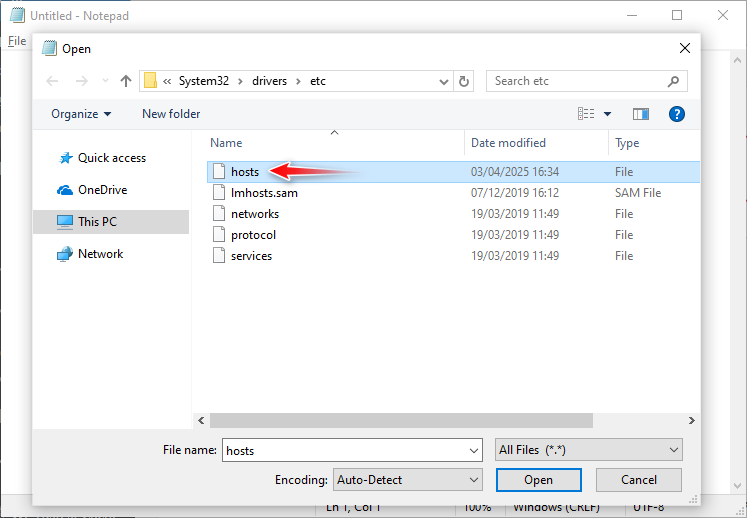Expand the address path history dropdown
The width and height of the screenshot is (747, 518).
pos(441,81)
